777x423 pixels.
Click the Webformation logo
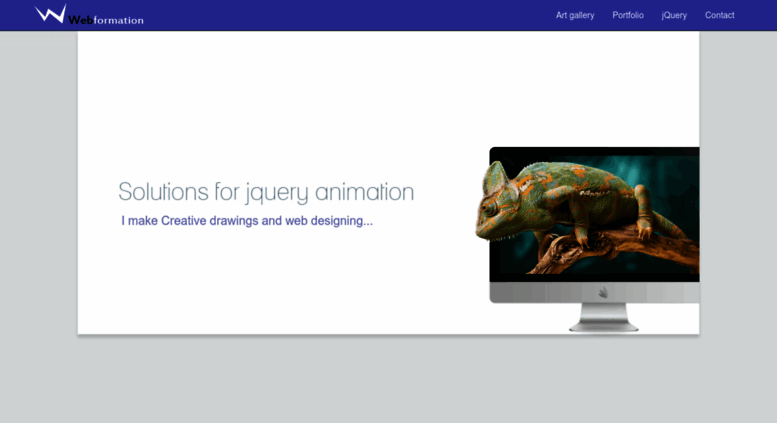(x=89, y=14)
